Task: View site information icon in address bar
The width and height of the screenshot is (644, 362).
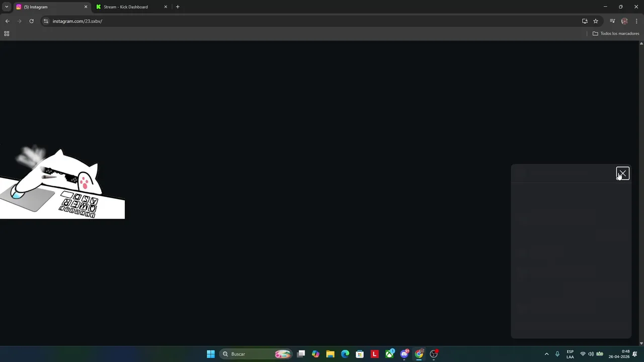Action: (46, 21)
